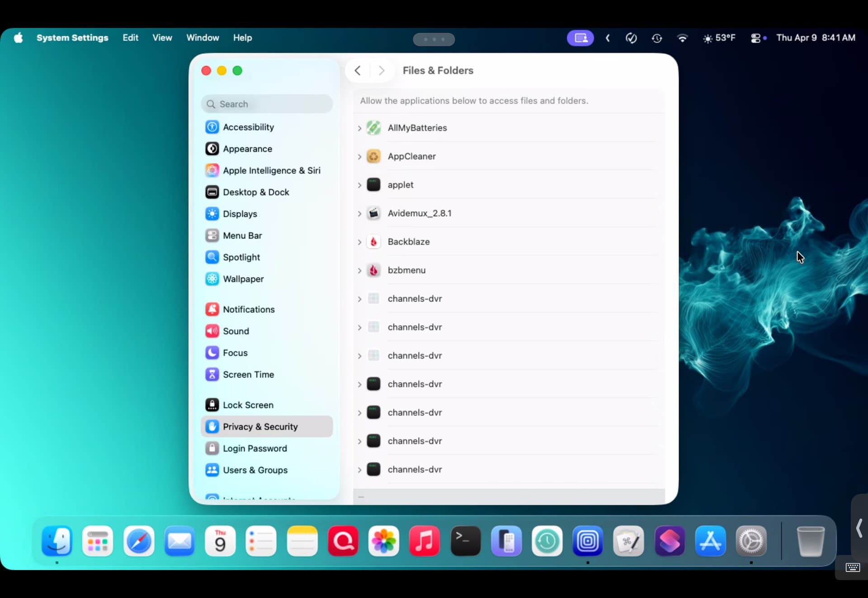Go back with the toolbar back arrow

click(358, 71)
